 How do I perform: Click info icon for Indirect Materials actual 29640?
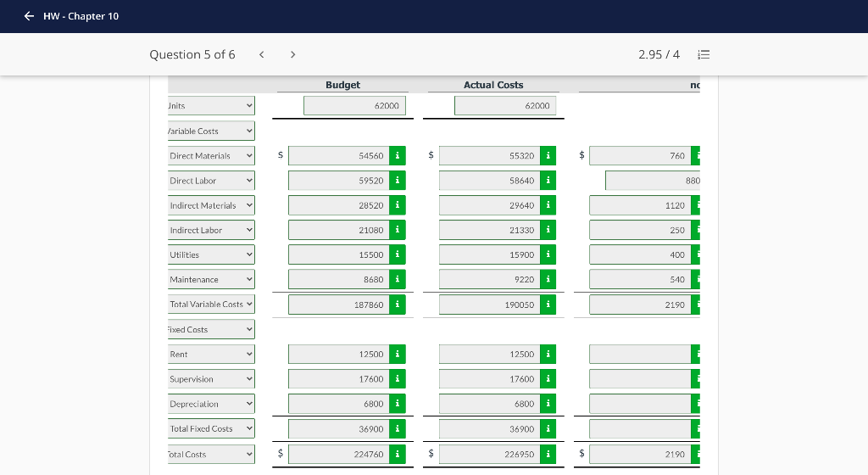tap(548, 205)
